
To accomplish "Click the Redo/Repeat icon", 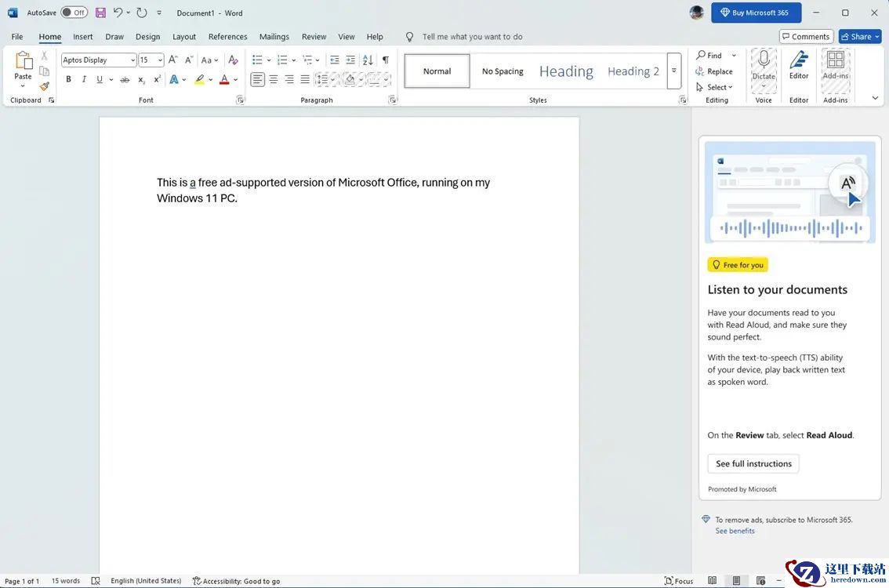I will 142,13.
